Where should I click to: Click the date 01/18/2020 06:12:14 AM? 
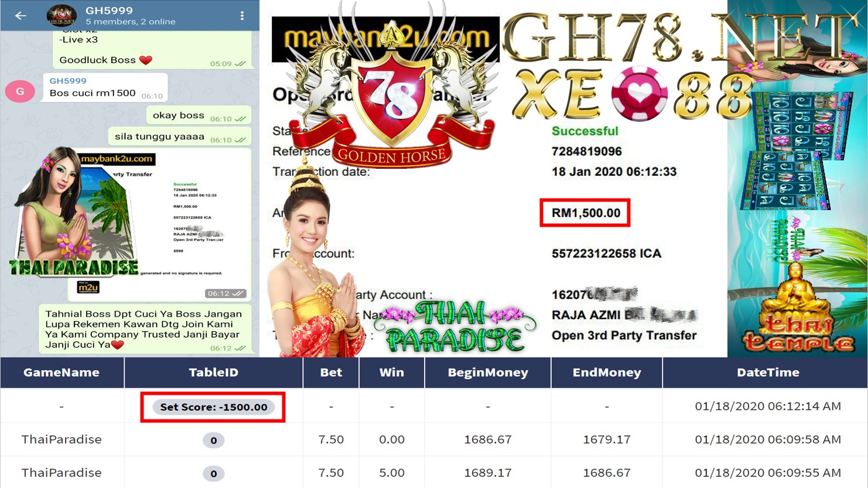[768, 406]
